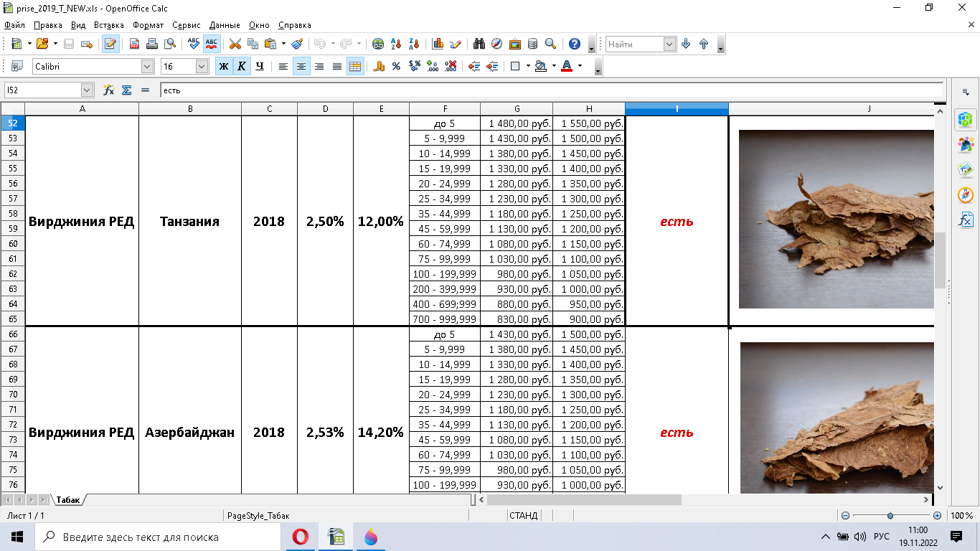Toggle underline Ч formatting
The image size is (980, 551).
point(260,66)
